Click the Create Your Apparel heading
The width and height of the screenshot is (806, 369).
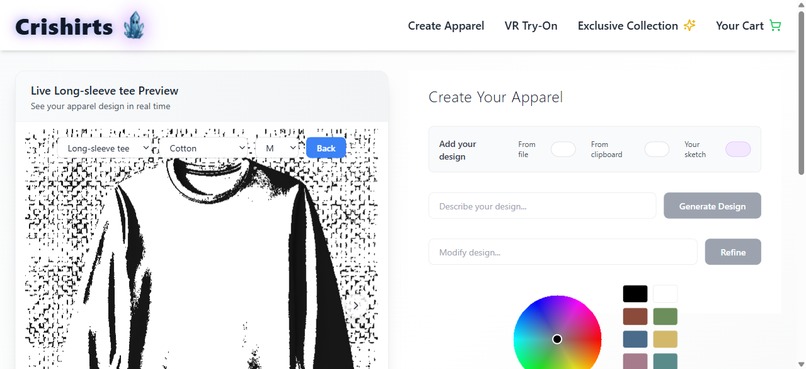(496, 97)
